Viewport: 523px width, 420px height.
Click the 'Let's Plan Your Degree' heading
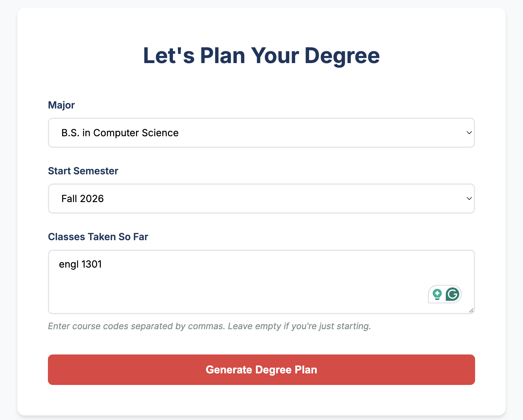point(261,56)
